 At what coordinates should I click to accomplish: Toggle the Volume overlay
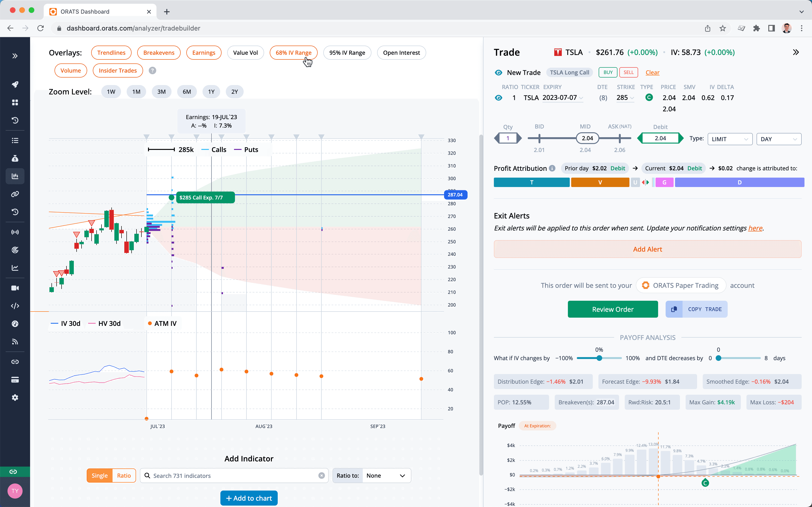[x=71, y=70]
